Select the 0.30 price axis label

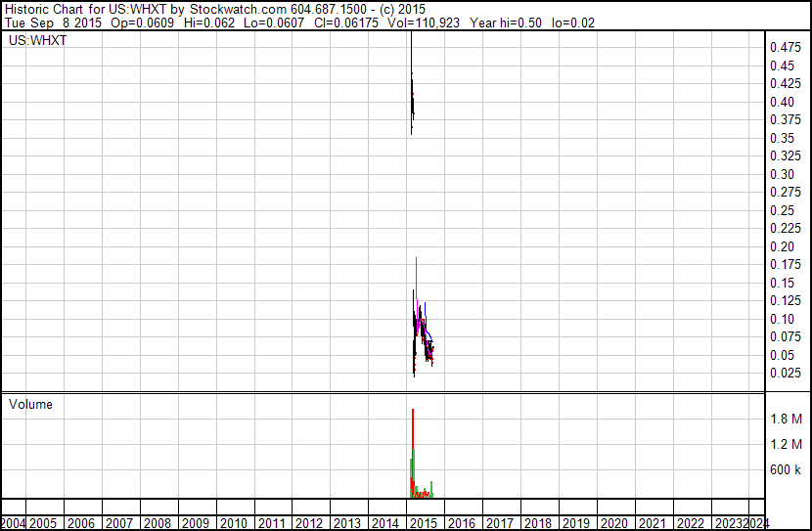(782, 174)
